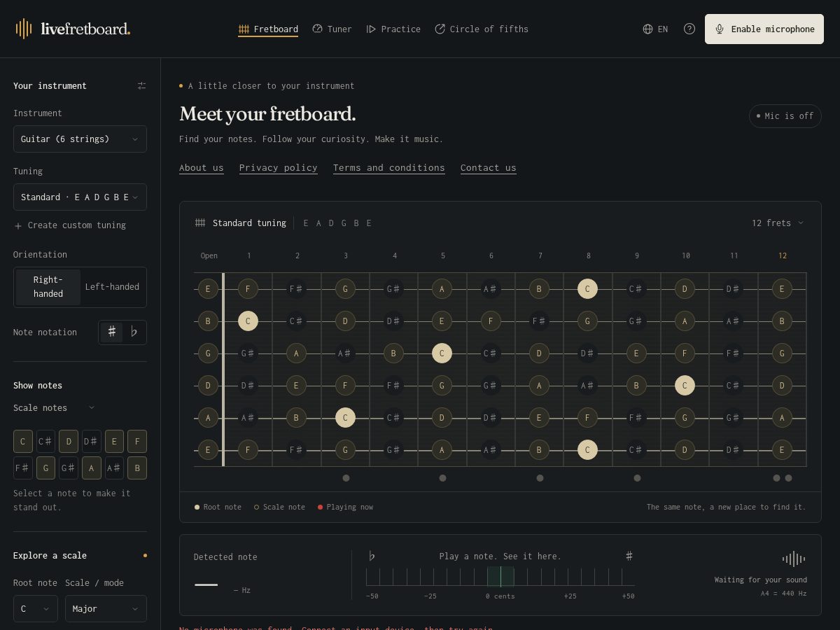
Task: Open the Privacy policy link
Action: pyautogui.click(x=279, y=168)
